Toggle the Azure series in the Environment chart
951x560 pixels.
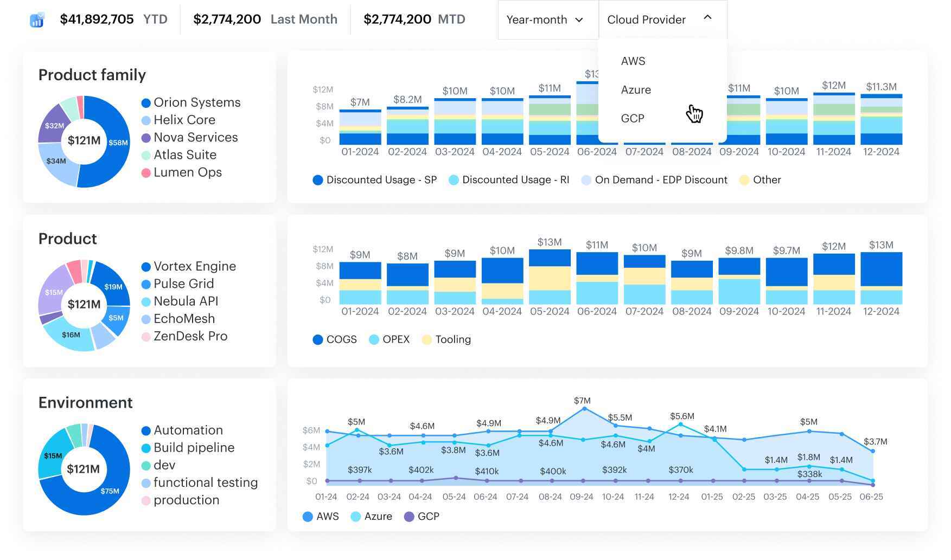click(x=355, y=517)
